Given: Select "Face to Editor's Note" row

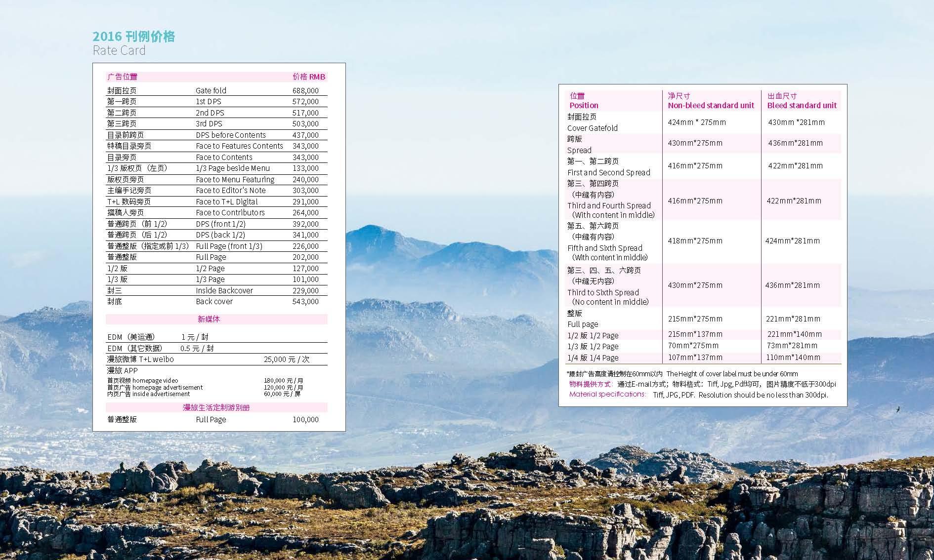Looking at the screenshot, I should 230,191.
